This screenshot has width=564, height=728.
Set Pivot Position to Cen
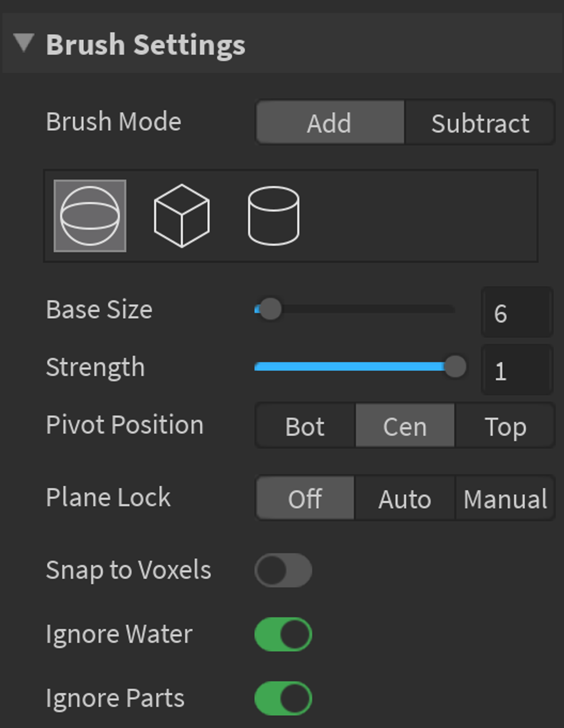click(405, 425)
